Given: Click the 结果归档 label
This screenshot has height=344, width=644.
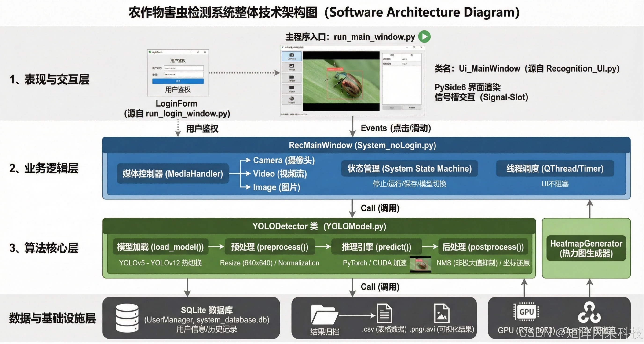Looking at the screenshot, I should [325, 332].
